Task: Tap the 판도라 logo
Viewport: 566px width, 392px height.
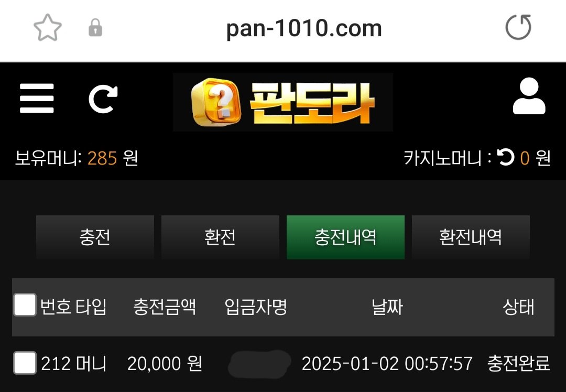Action: coord(282,102)
